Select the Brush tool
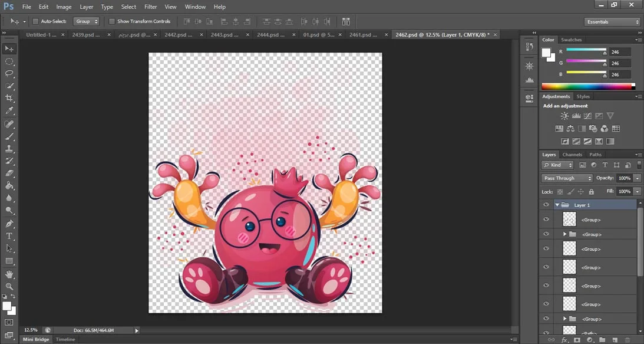This screenshot has height=344, width=644. coord(9,136)
